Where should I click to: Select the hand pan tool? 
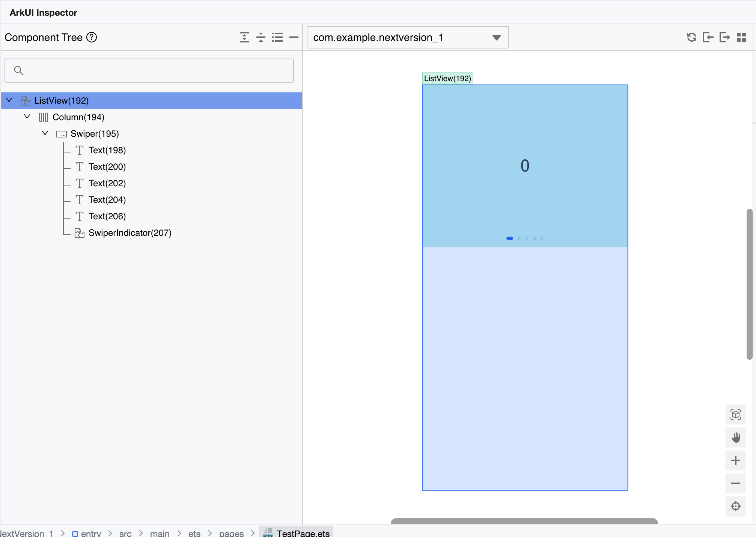[x=736, y=437]
